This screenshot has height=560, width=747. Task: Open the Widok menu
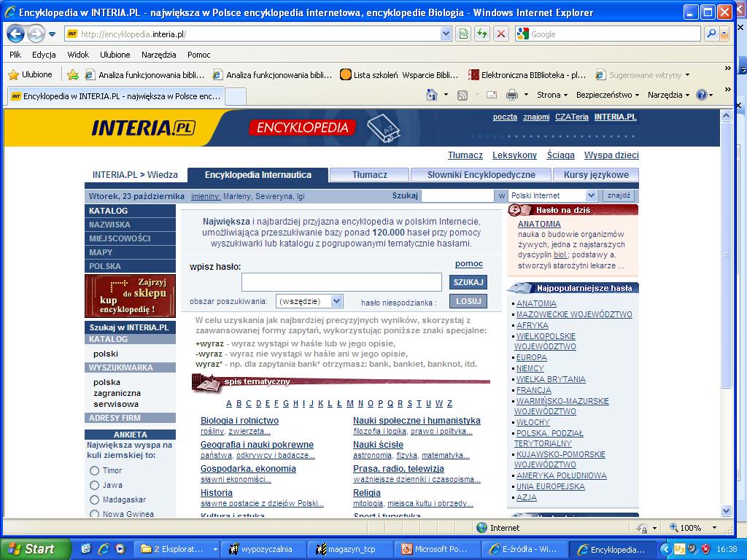(78, 55)
